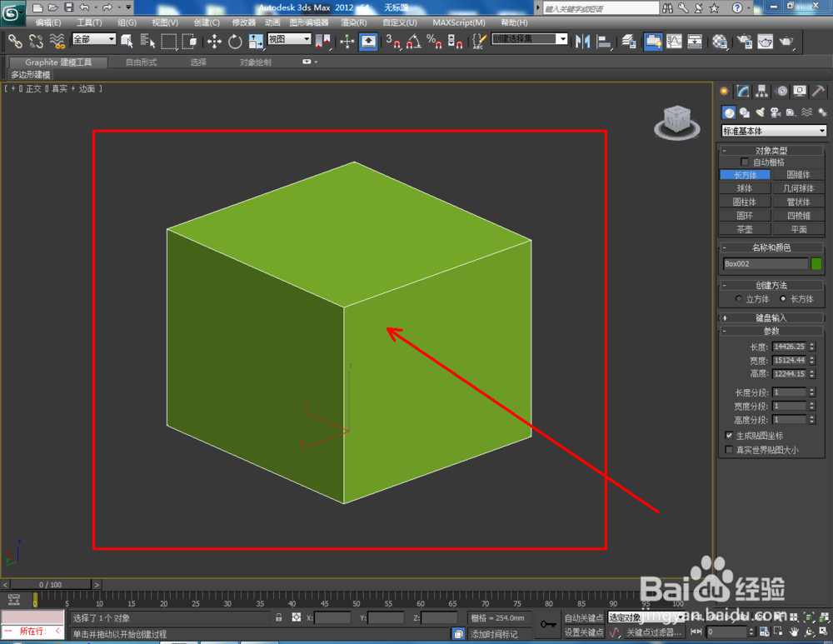Image resolution: width=833 pixels, height=644 pixels.
Task: Open the MAXScript(M) menu
Action: point(459,22)
